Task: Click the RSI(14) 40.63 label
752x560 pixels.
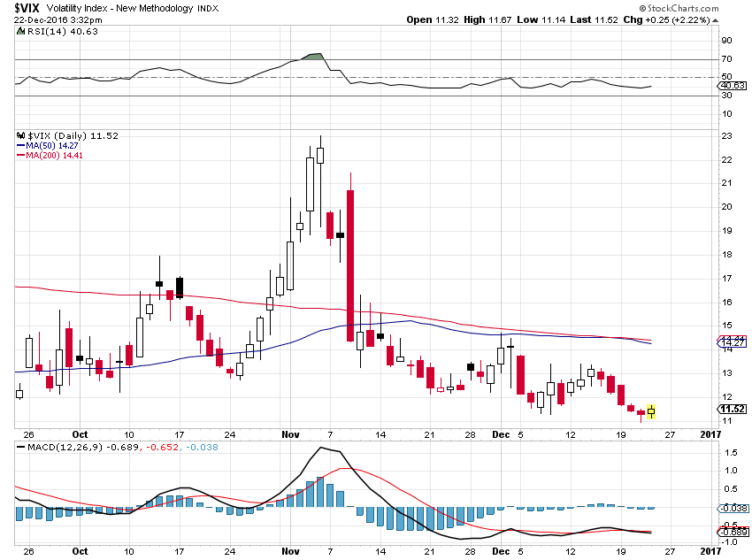Action: click(62, 32)
